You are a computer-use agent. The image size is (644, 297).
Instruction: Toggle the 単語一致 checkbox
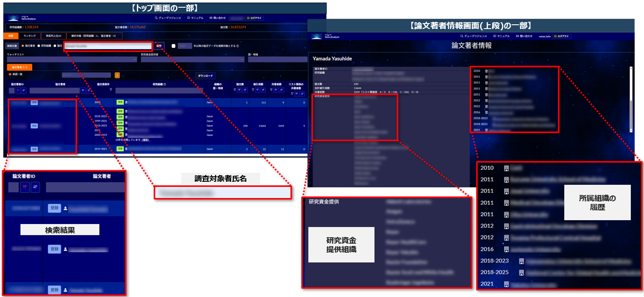(10, 74)
